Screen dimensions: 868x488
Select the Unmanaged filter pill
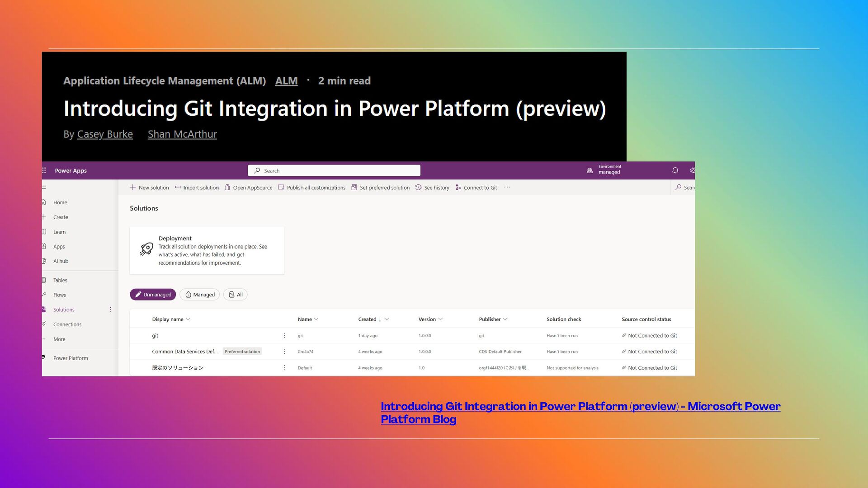point(153,294)
